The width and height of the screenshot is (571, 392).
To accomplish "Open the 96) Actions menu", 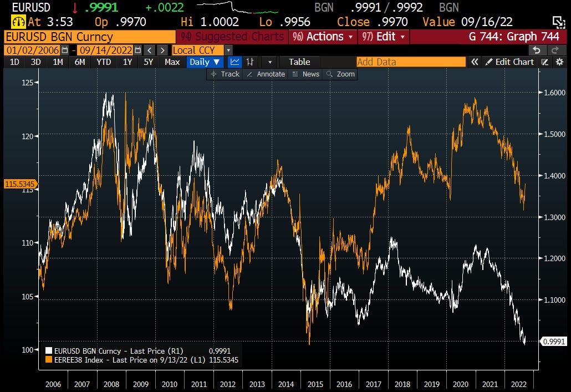I will pos(323,37).
